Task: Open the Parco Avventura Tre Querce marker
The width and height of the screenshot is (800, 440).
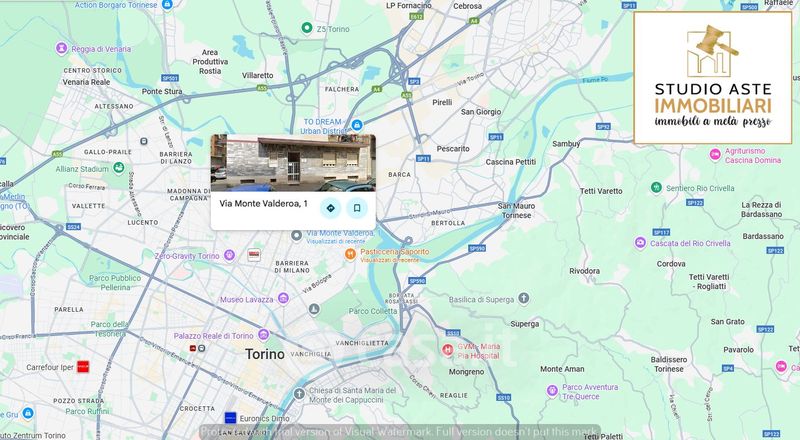Action: click(x=552, y=391)
